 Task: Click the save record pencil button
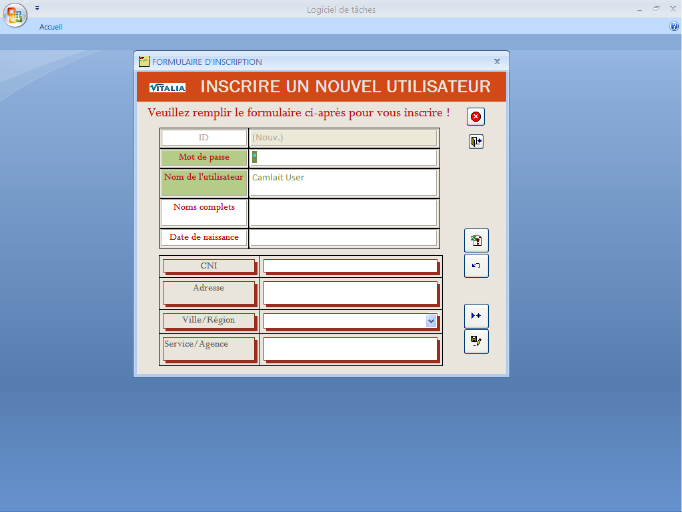476,341
